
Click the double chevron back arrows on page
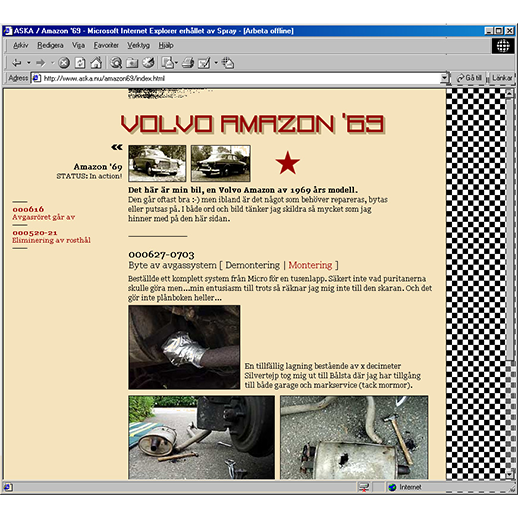[x=117, y=147]
